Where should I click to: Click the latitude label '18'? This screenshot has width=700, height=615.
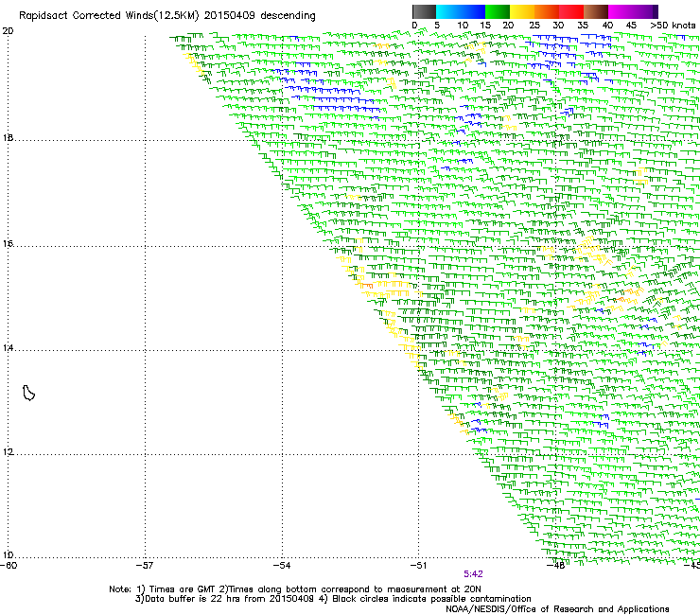click(8, 137)
